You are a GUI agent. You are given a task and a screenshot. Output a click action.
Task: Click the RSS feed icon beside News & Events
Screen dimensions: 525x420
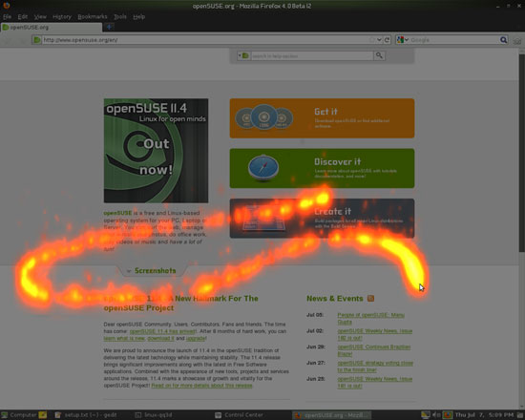coord(370,298)
